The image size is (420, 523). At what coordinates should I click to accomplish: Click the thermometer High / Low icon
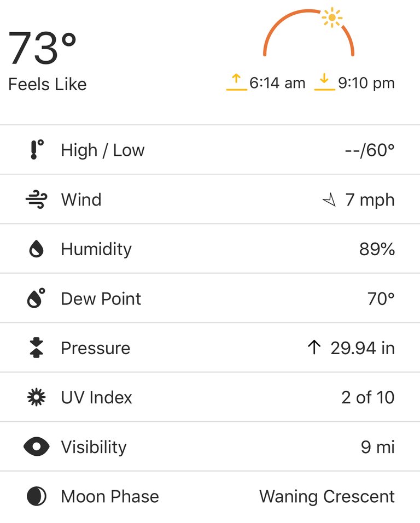pos(37,150)
